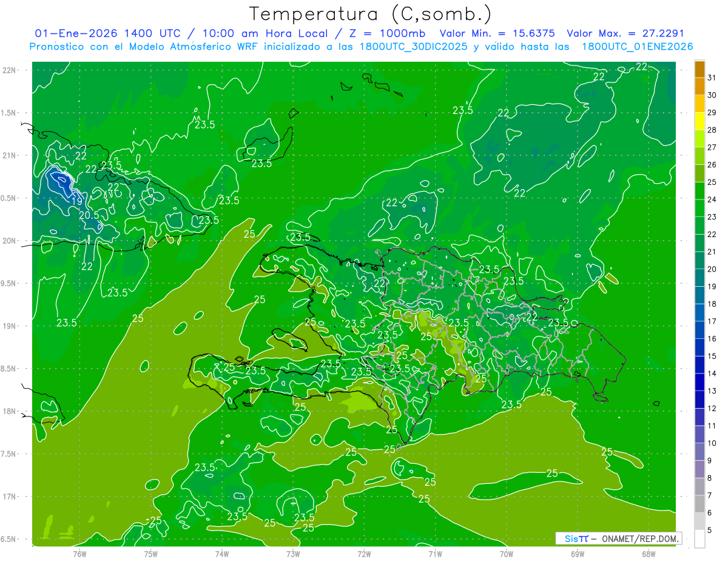
Task: Click the '10' value on the color legend
Action: (x=712, y=443)
